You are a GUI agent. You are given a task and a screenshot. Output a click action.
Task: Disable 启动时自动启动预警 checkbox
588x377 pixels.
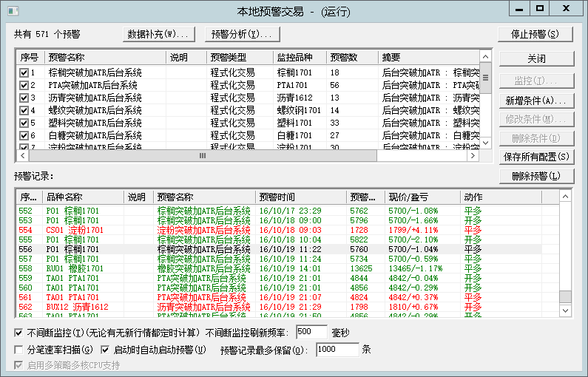click(105, 350)
